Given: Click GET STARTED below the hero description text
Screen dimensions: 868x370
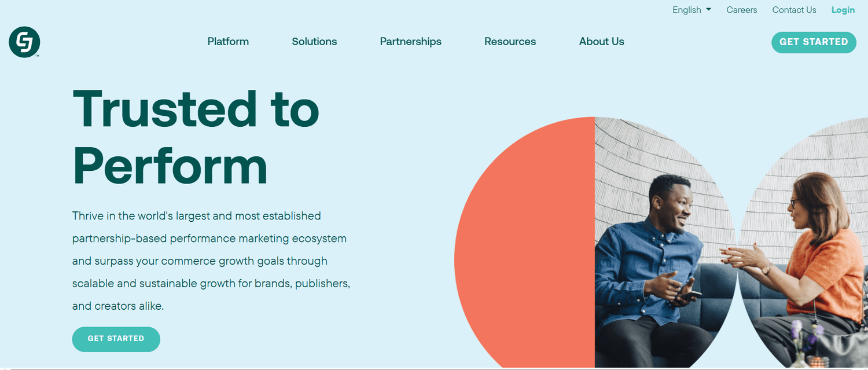Looking at the screenshot, I should coord(116,339).
